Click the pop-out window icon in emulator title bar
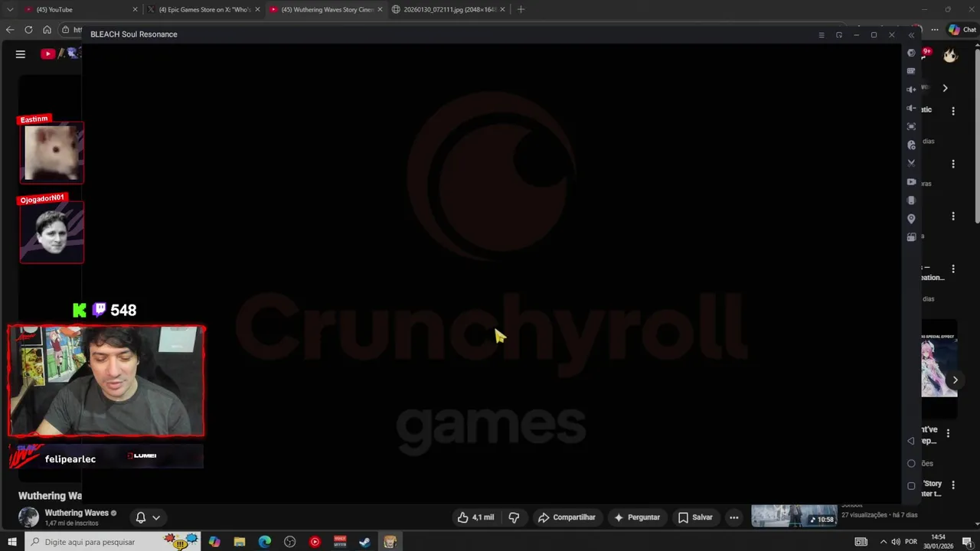The height and width of the screenshot is (551, 980). [x=839, y=34]
